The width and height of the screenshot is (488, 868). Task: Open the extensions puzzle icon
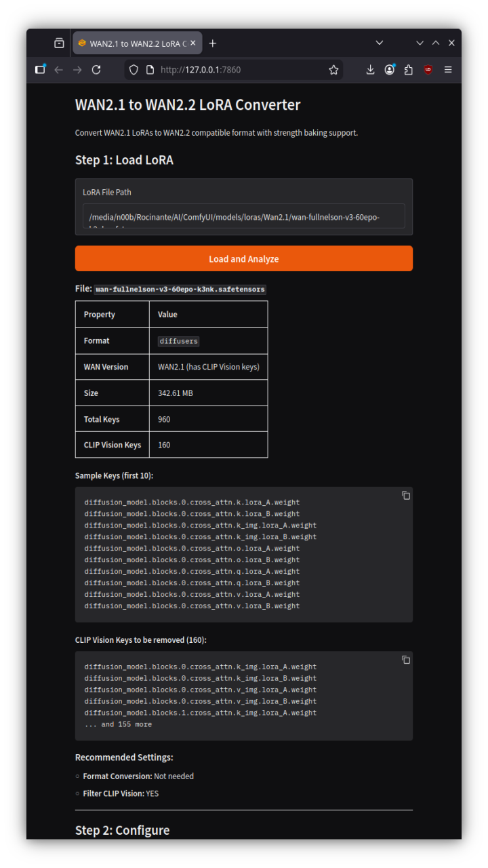[409, 70]
